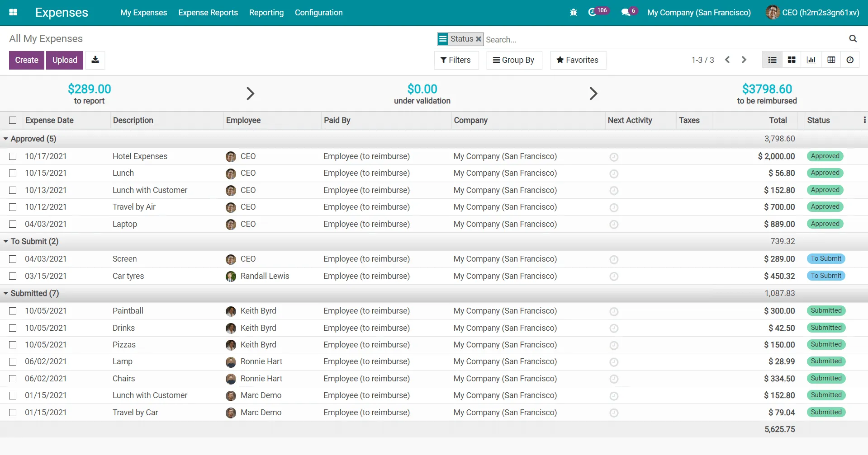Viewport: 868px width, 455px height.
Task: Open the Favorites dropdown
Action: (578, 60)
